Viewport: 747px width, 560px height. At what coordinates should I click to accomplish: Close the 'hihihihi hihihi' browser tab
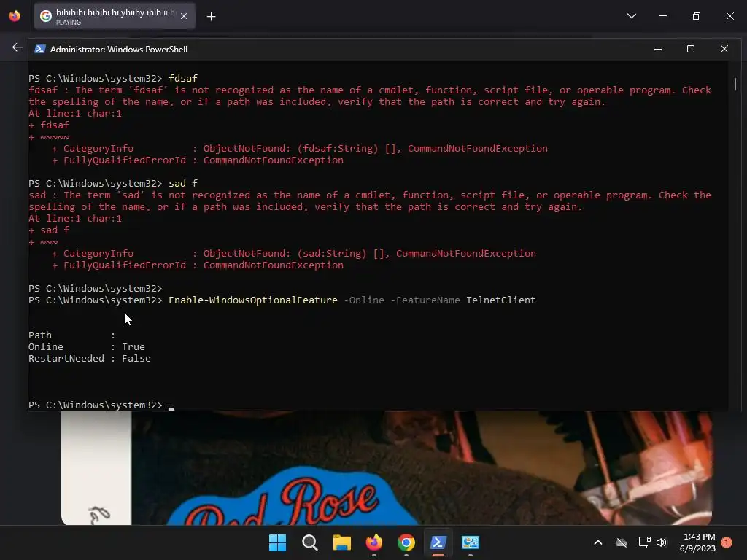[184, 16]
